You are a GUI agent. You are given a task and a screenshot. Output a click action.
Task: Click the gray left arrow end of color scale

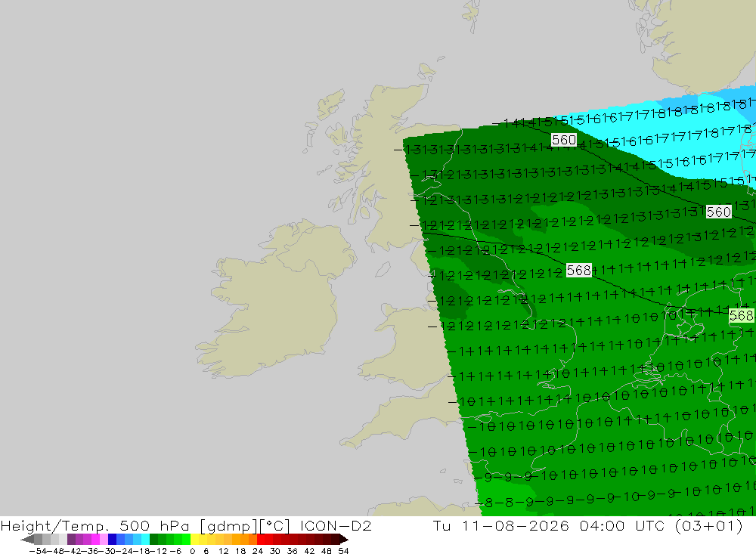point(27,539)
